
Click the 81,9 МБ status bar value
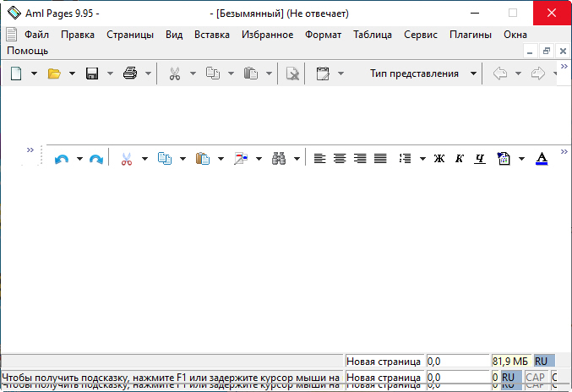(x=511, y=362)
